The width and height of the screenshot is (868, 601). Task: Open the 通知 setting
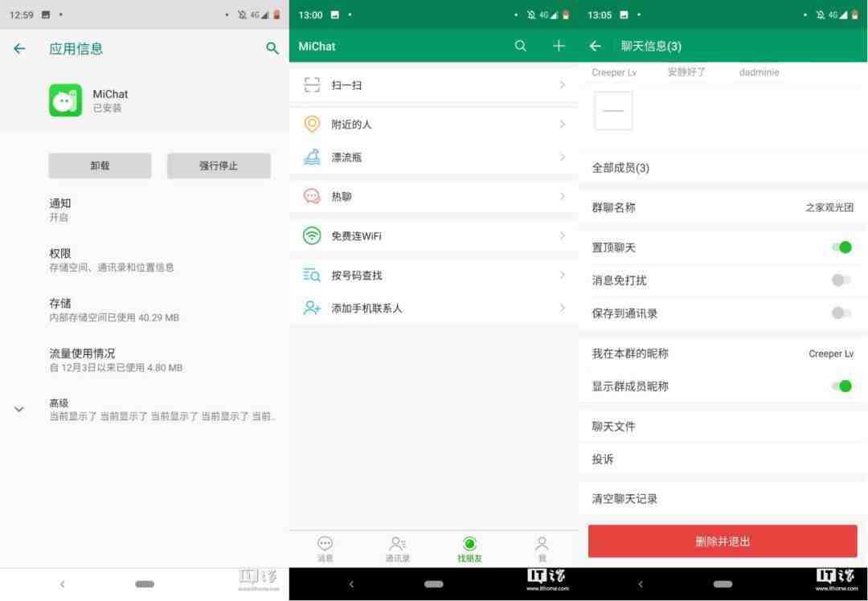(145, 210)
